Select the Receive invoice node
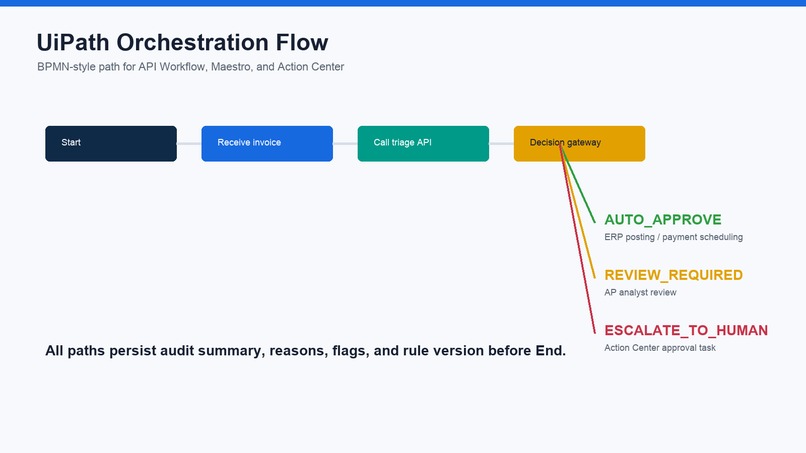The image size is (806, 453). click(x=267, y=143)
